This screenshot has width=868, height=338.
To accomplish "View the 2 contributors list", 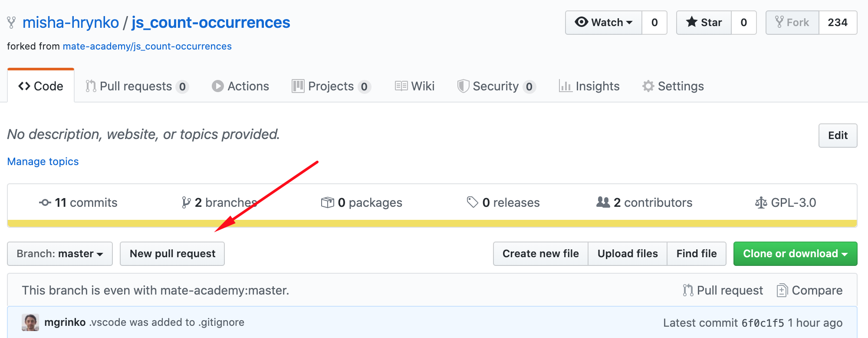I will [644, 202].
